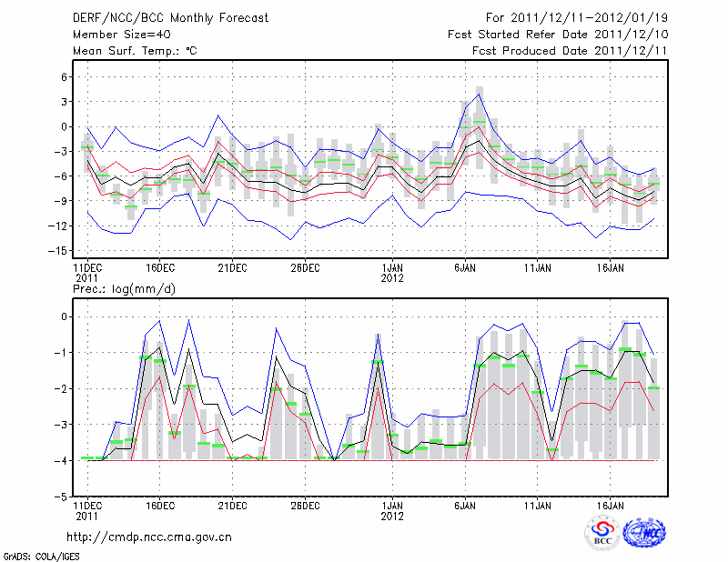Screen dimensions: 728x562
Task: Click 11DEC 2011 label under the precipitation chart
Action: (x=87, y=509)
